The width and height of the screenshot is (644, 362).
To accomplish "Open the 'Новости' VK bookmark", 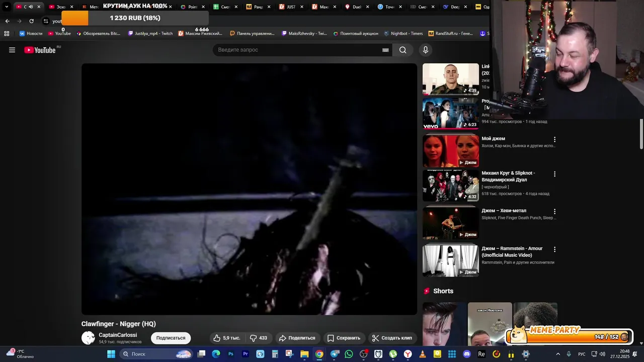I will coord(31,33).
